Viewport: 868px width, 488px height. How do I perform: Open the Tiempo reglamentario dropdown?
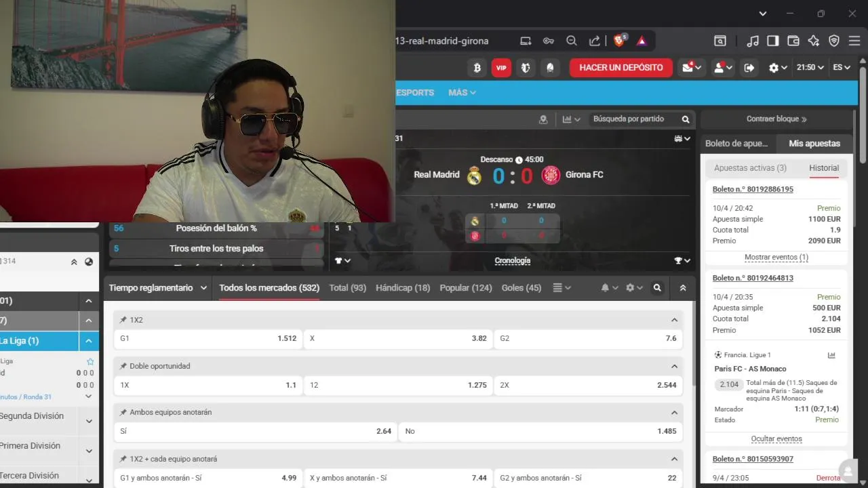157,288
